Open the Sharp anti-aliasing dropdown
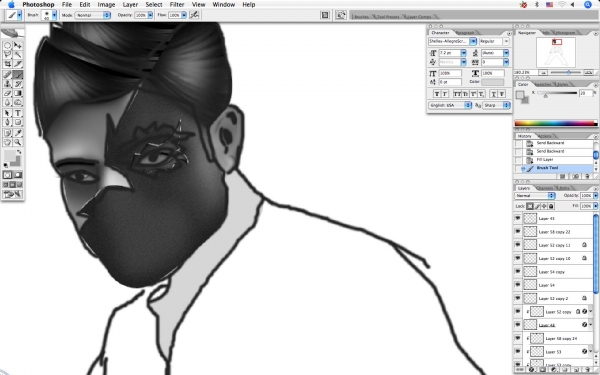 click(x=496, y=105)
